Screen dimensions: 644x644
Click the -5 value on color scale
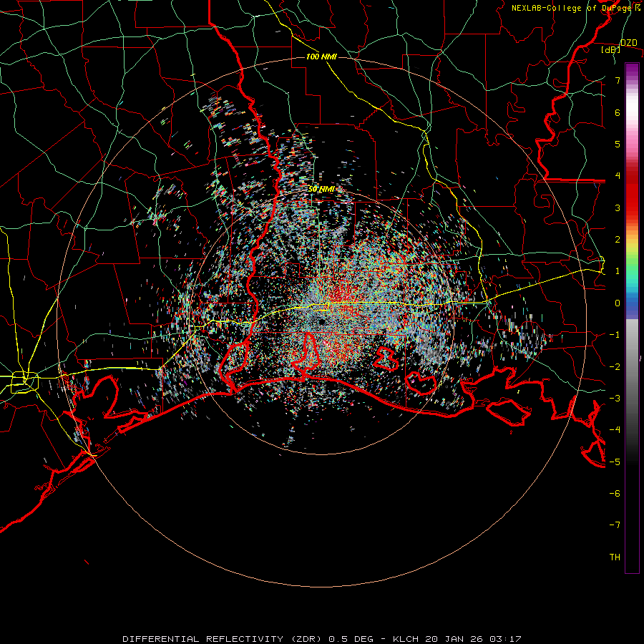(615, 462)
